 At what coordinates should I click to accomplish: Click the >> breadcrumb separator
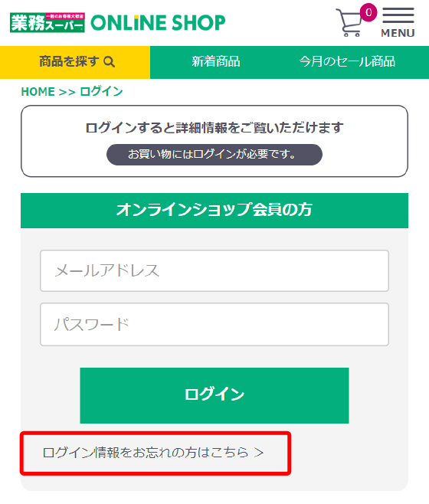[67, 92]
